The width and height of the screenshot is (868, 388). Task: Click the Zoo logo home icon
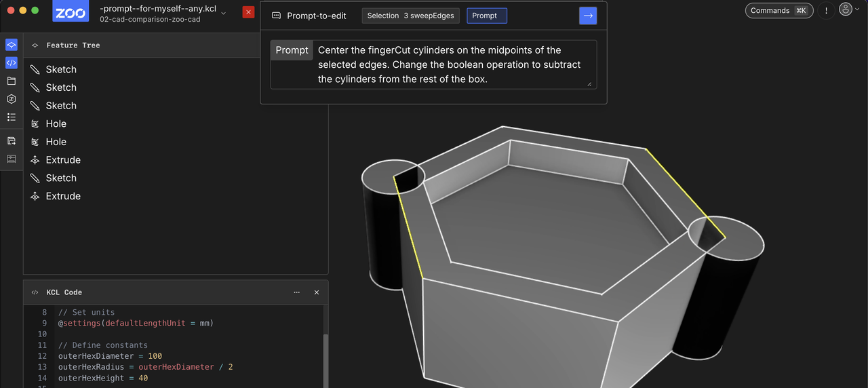tap(71, 12)
